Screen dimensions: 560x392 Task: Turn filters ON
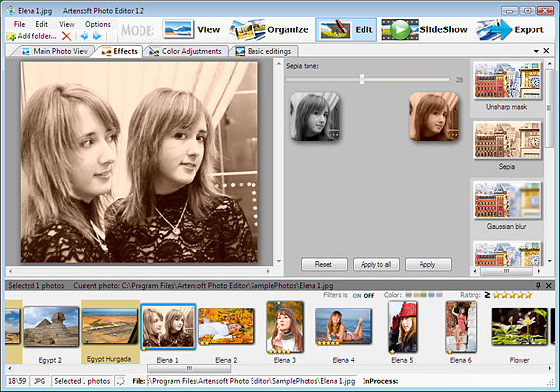coord(357,296)
